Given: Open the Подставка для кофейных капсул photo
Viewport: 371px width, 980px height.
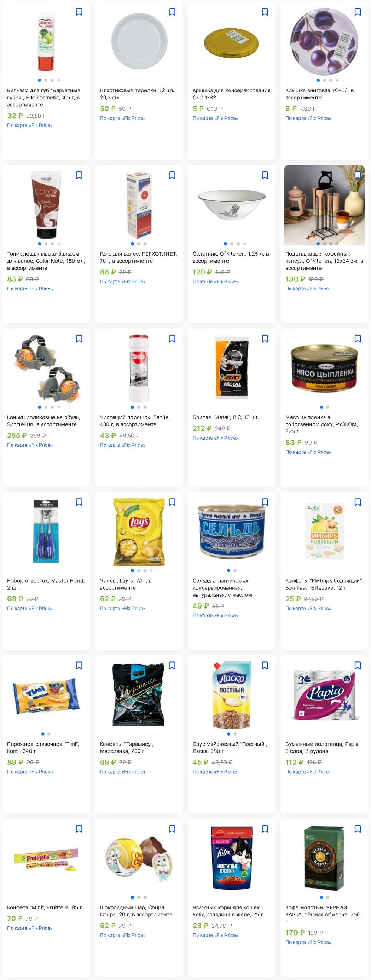Looking at the screenshot, I should (324, 205).
